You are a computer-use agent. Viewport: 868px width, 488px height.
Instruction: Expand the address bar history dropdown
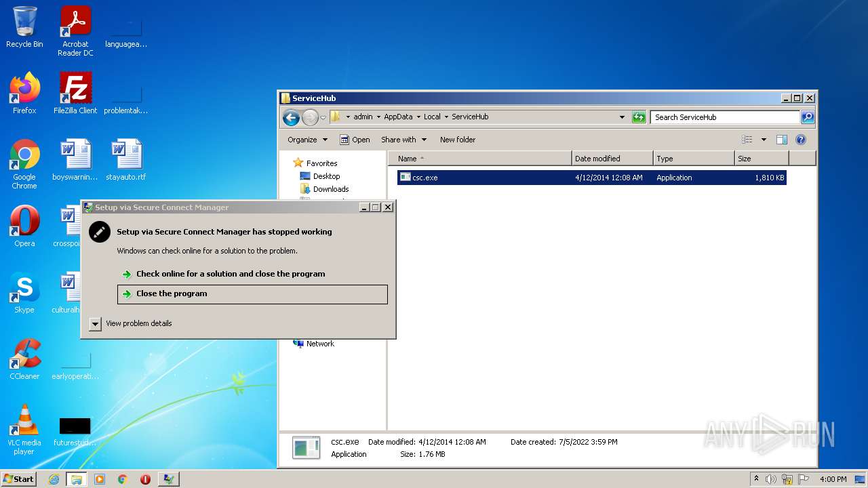coord(622,117)
